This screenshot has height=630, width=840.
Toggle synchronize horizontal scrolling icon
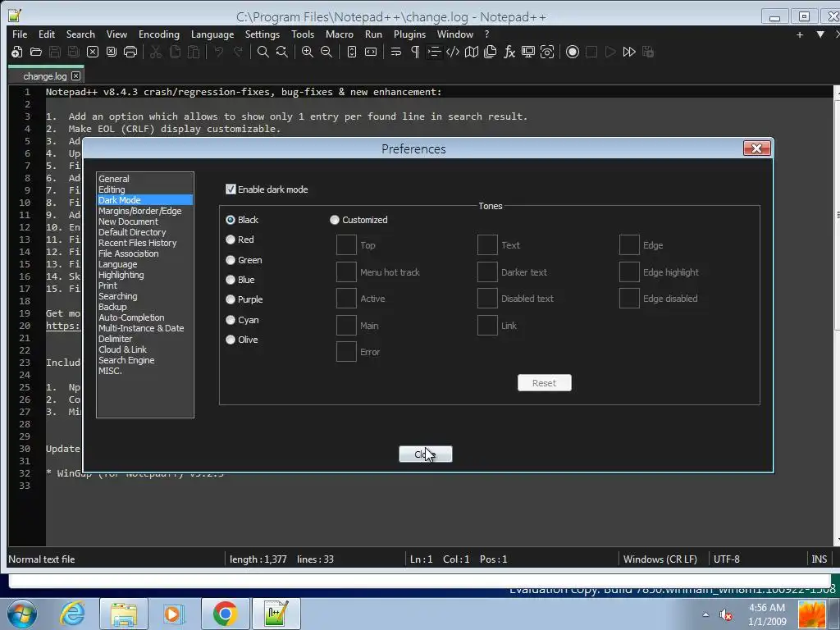click(371, 52)
